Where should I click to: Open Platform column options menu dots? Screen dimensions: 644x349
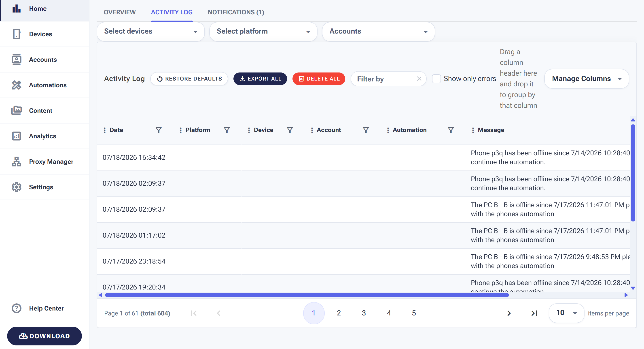(181, 130)
